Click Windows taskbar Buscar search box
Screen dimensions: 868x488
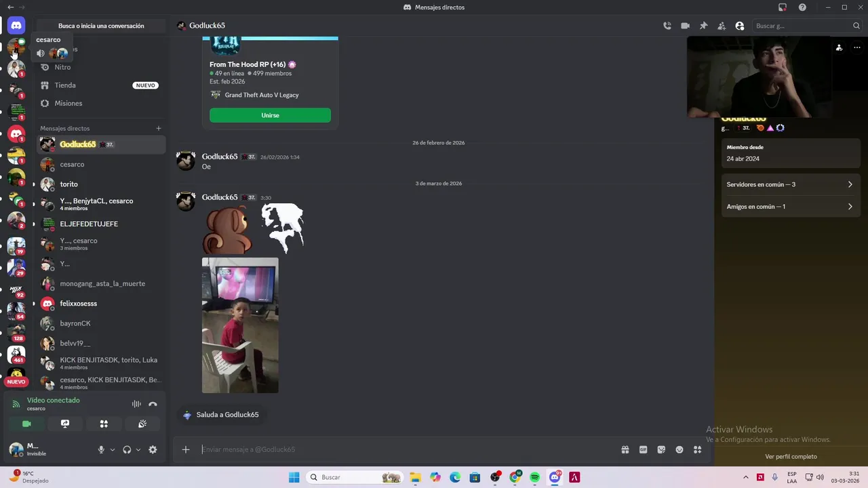coord(355,477)
